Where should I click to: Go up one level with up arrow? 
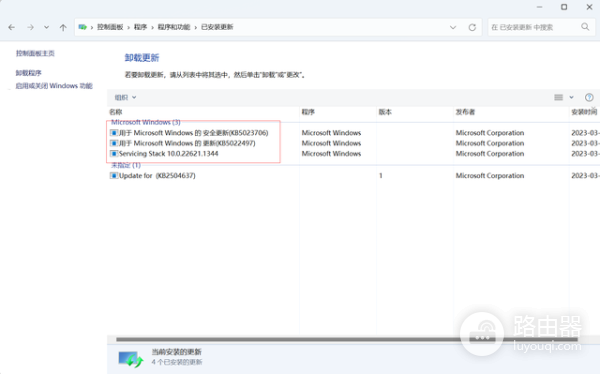click(x=63, y=27)
